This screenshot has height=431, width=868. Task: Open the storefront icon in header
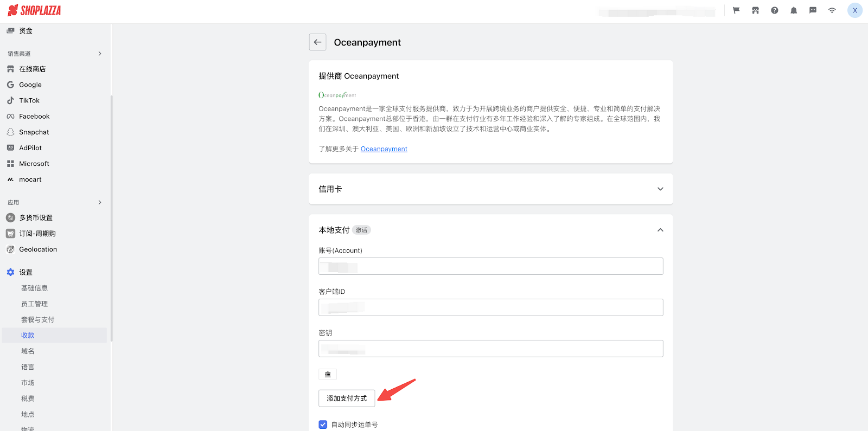click(755, 10)
